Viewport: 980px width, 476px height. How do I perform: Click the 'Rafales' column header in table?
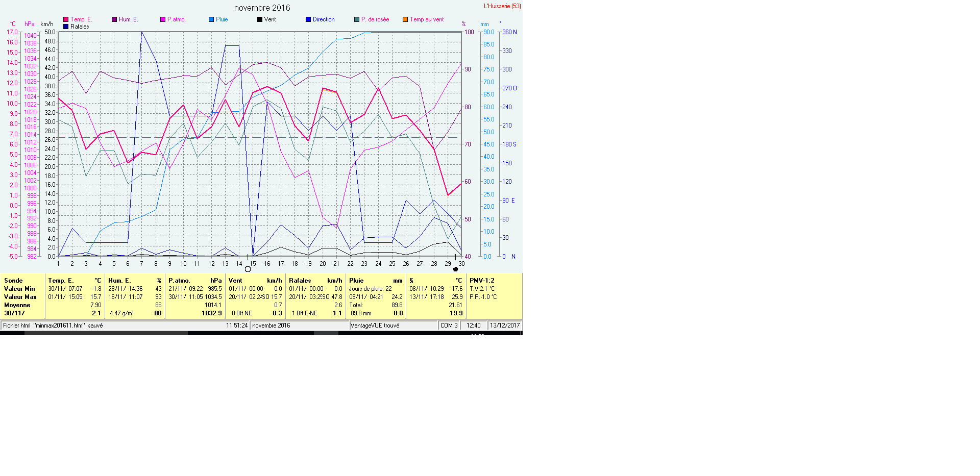click(300, 281)
